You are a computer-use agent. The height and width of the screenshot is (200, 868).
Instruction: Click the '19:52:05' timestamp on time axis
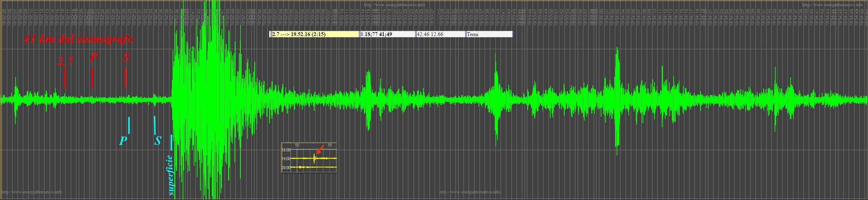(3, 17)
